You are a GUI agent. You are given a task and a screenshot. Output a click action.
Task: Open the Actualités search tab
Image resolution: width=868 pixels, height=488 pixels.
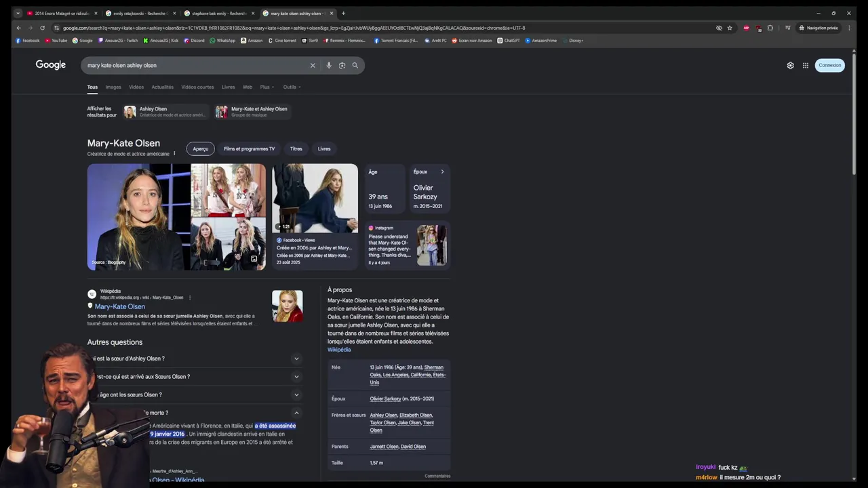163,87
